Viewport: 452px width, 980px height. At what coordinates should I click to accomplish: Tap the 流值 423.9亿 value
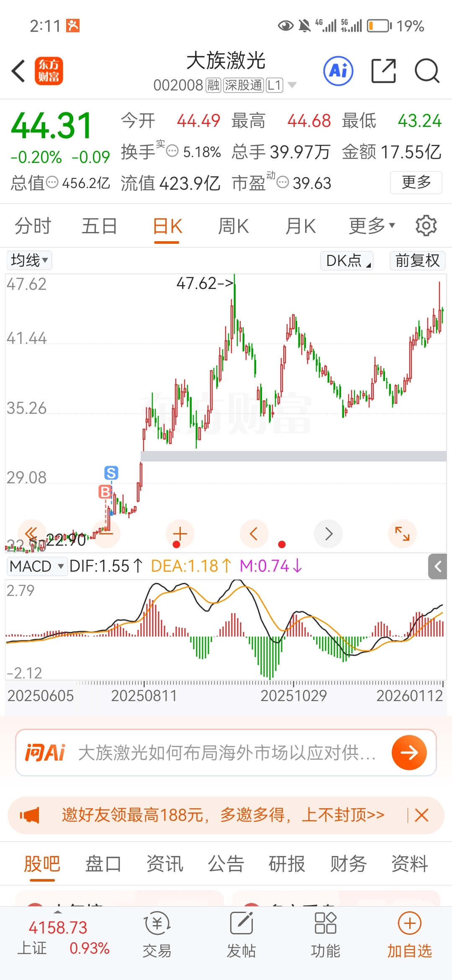[x=171, y=183]
